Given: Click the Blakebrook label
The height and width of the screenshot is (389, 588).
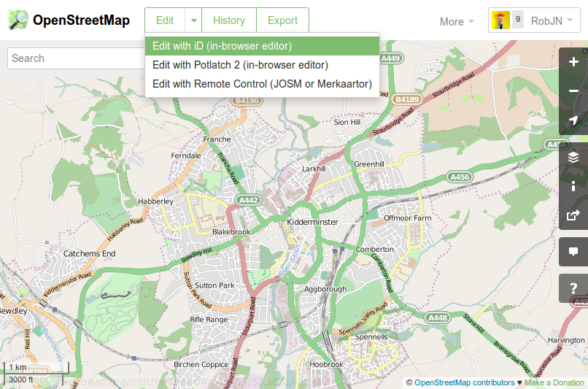Looking at the screenshot, I should click(x=231, y=232).
